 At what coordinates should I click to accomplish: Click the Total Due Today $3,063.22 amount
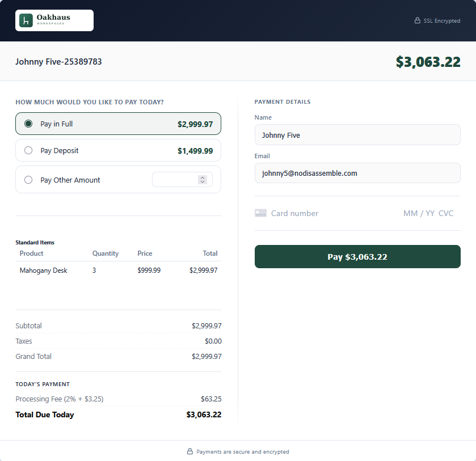pos(204,415)
